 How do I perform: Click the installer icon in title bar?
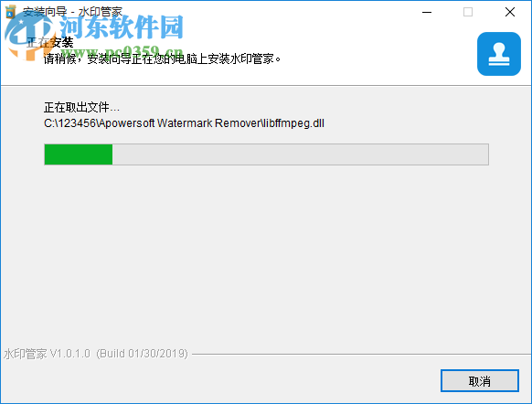point(11,12)
